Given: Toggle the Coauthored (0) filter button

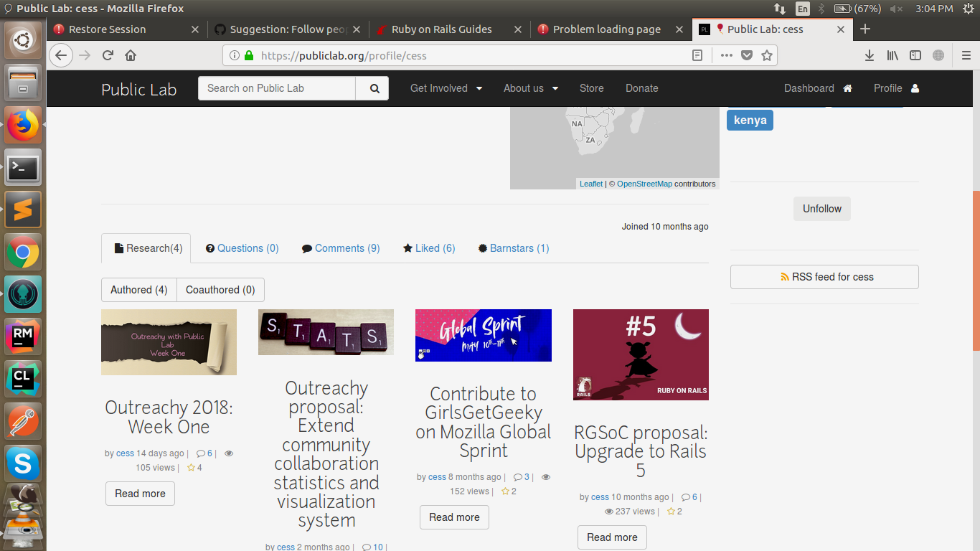Looking at the screenshot, I should tap(220, 290).
